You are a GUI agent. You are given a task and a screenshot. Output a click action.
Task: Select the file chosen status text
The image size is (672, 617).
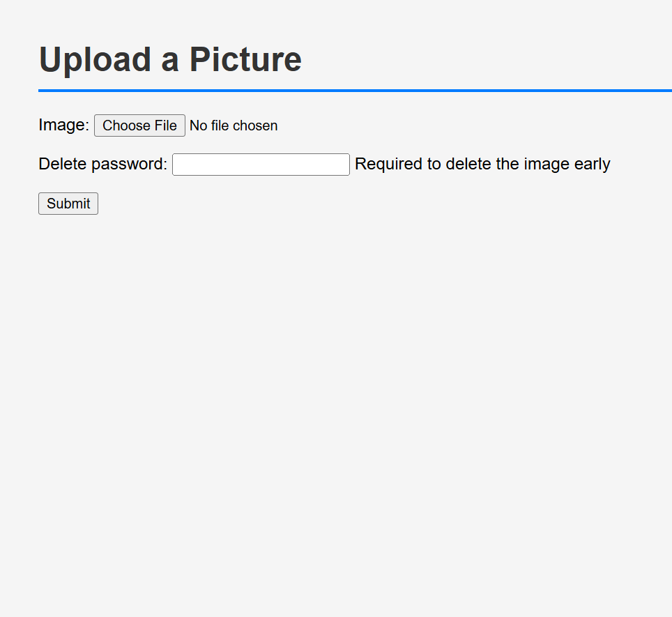[234, 125]
